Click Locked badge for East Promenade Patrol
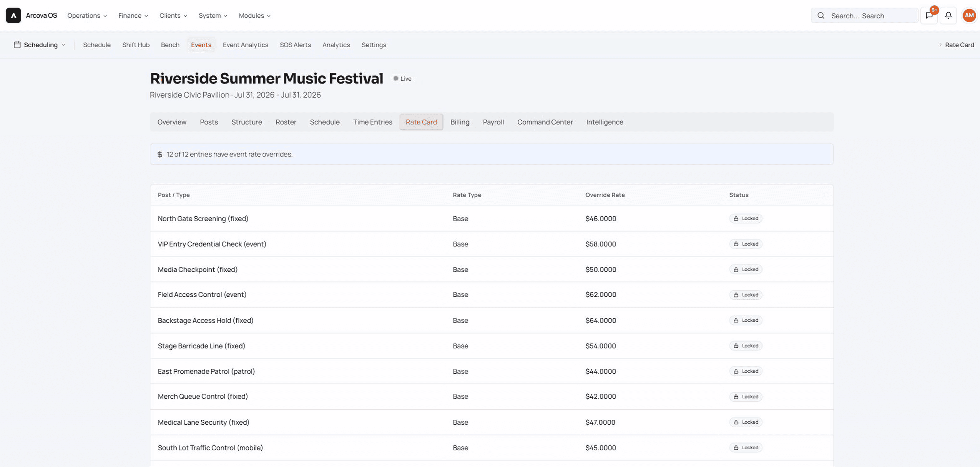The image size is (980, 467). click(745, 371)
